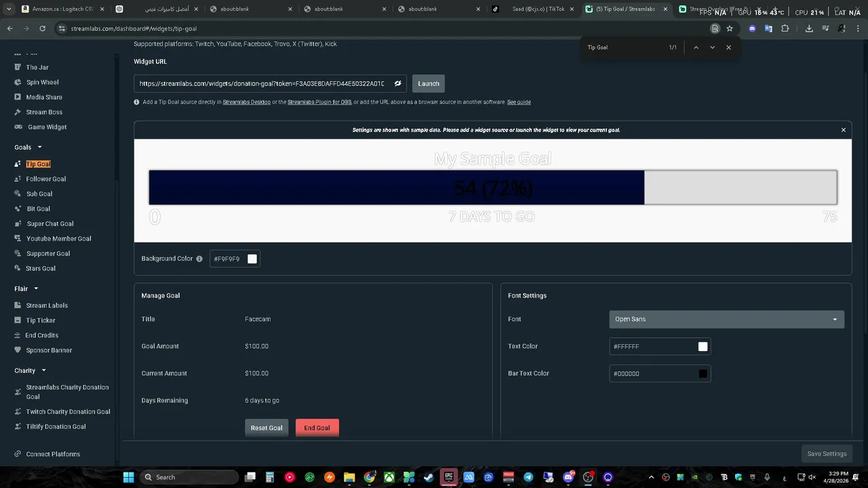This screenshot has height=488, width=868.
Task: Open Youtube Member Goal page
Action: [58, 239]
